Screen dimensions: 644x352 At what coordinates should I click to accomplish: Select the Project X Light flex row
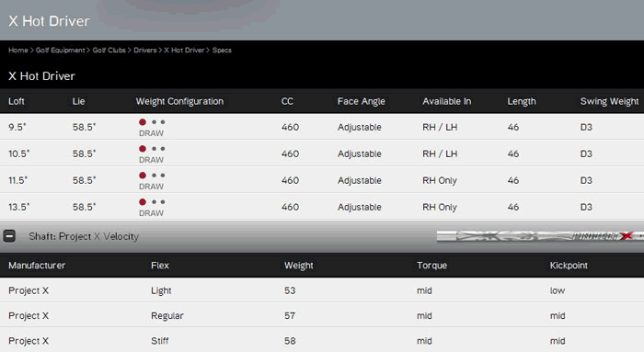point(322,290)
